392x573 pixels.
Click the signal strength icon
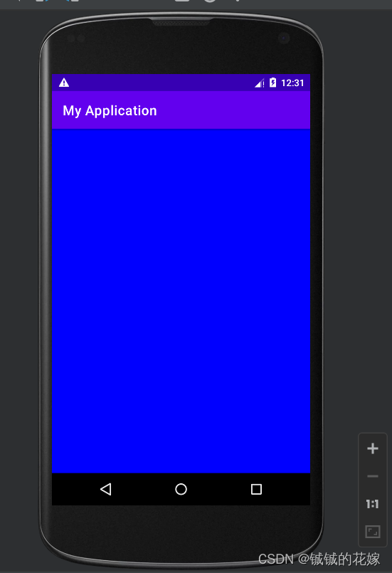point(260,83)
